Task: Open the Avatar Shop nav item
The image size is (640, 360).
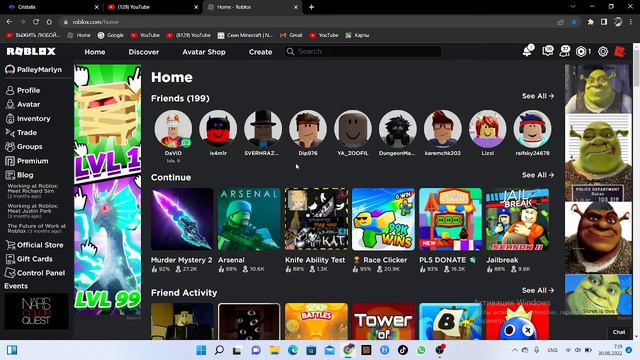Action: click(204, 52)
